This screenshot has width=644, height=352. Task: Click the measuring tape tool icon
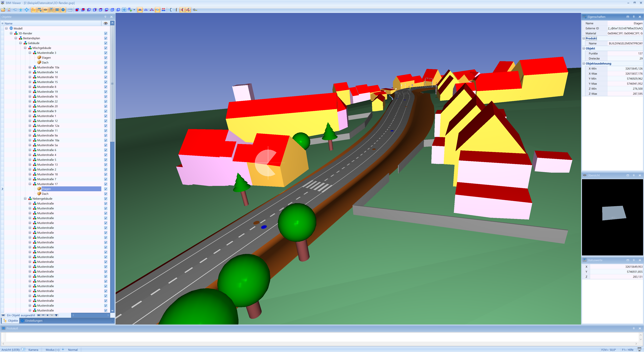195,10
